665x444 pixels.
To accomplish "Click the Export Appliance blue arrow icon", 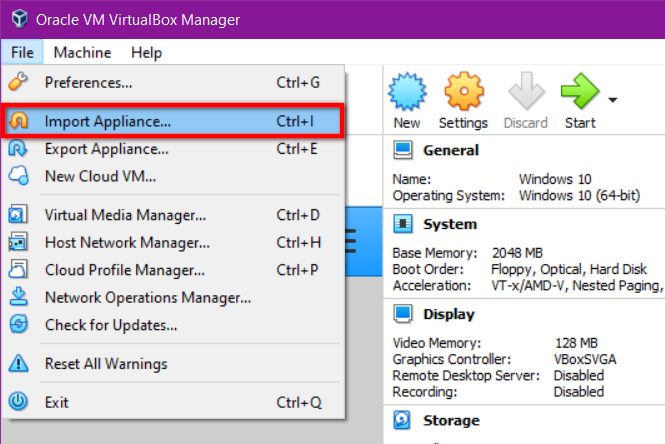I will pos(18,149).
